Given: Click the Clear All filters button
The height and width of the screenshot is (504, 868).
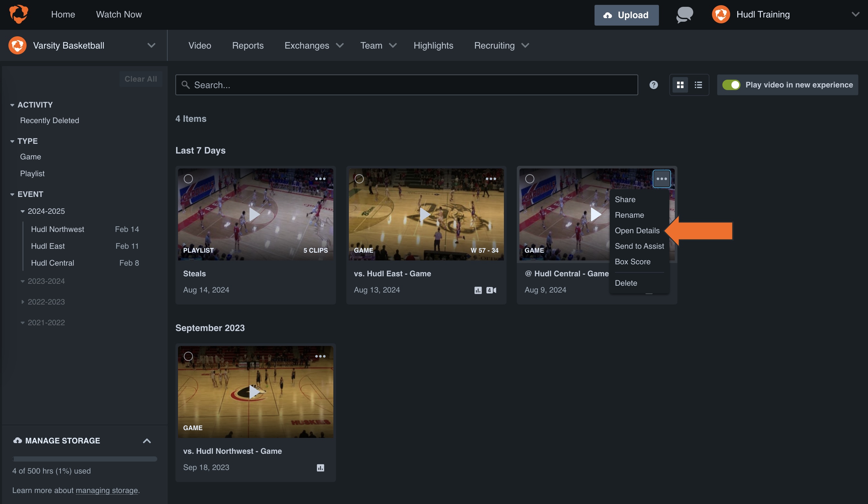Looking at the screenshot, I should [140, 79].
